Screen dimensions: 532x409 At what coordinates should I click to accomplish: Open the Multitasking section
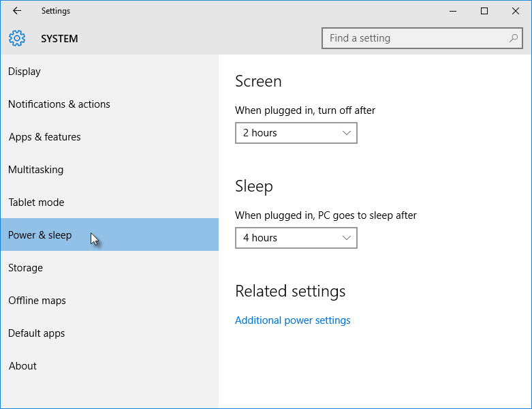click(35, 170)
